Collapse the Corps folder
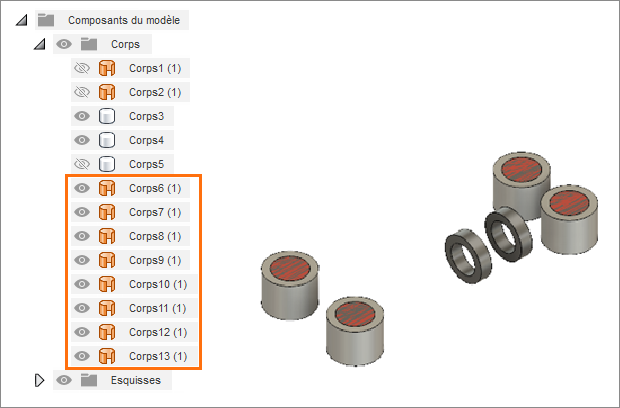 point(39,44)
